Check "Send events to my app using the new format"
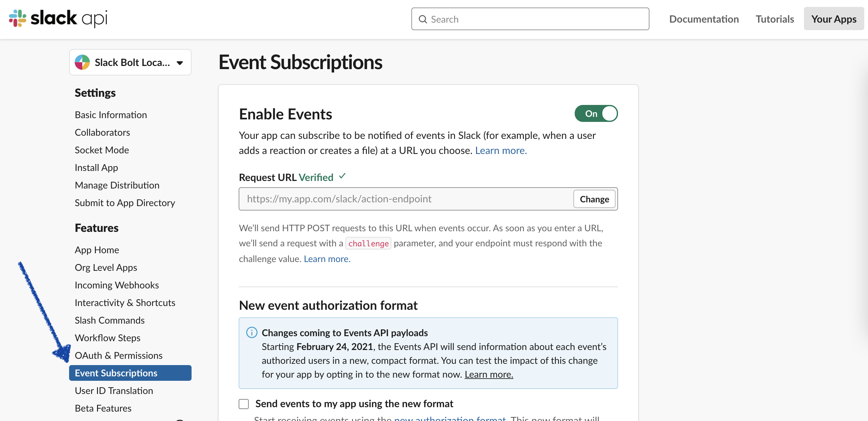Image resolution: width=868 pixels, height=421 pixels. [x=243, y=403]
